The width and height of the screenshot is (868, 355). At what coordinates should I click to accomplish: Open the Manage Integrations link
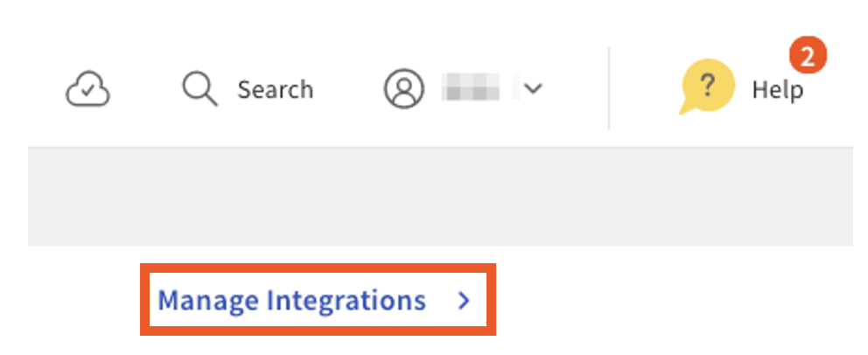point(291,301)
